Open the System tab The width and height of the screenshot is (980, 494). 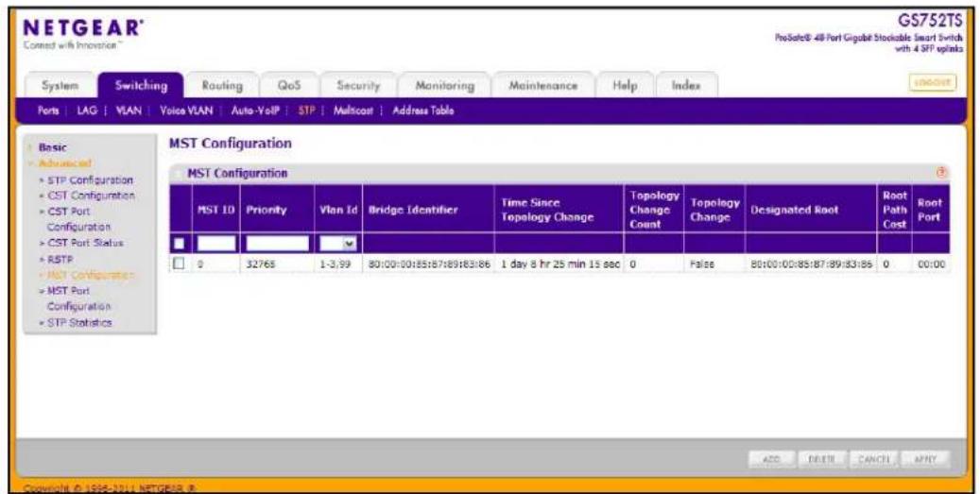click(60, 86)
